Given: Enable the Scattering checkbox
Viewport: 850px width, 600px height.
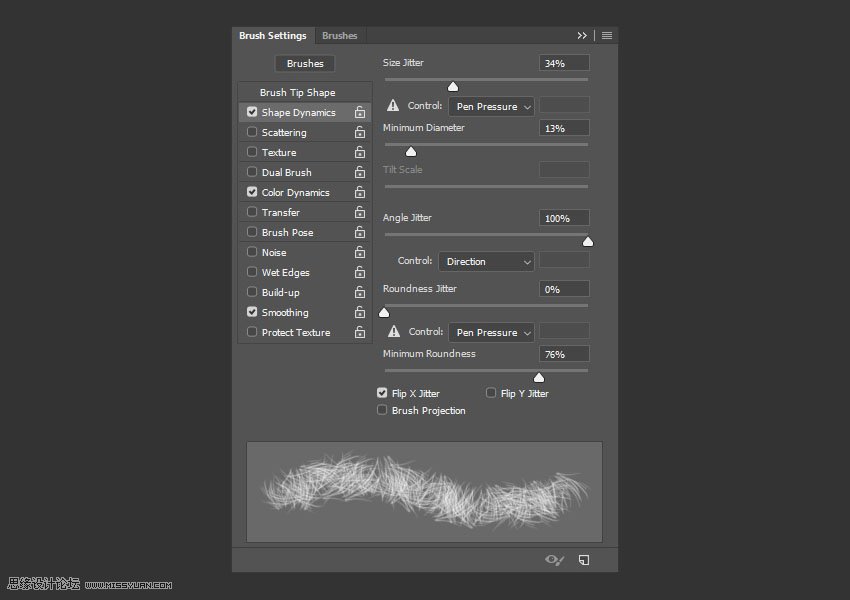Looking at the screenshot, I should tap(252, 132).
